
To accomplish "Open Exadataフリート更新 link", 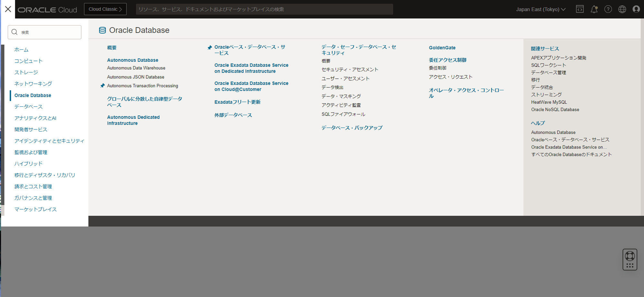I will coord(237,102).
